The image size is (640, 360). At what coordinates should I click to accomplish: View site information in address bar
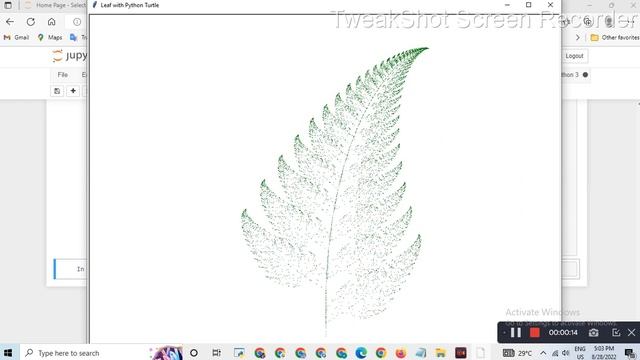tap(77, 22)
